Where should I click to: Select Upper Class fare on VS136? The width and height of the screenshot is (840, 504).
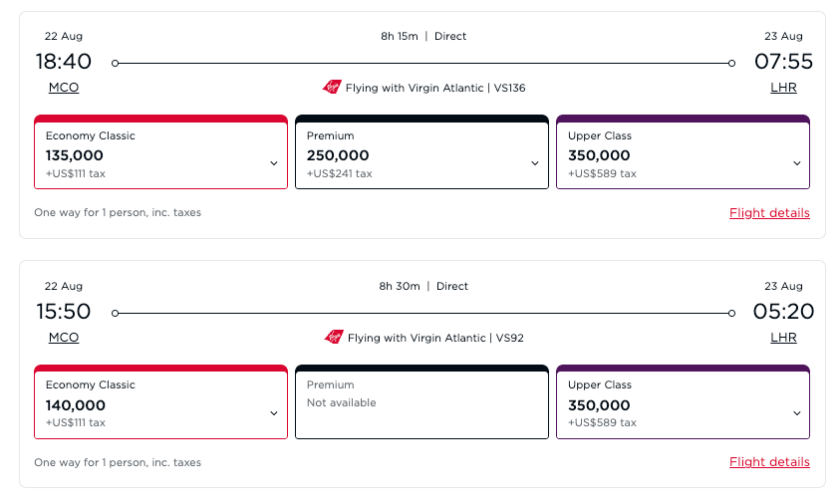click(670, 154)
